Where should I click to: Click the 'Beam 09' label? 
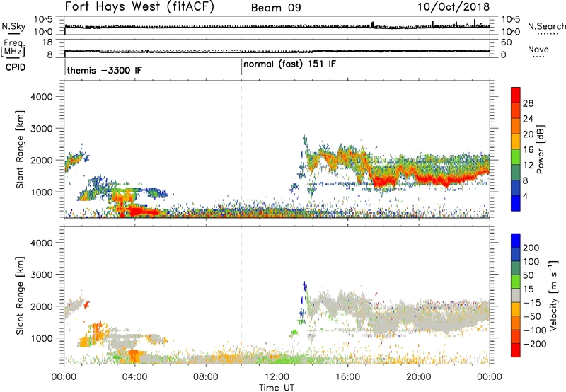[x=276, y=8]
